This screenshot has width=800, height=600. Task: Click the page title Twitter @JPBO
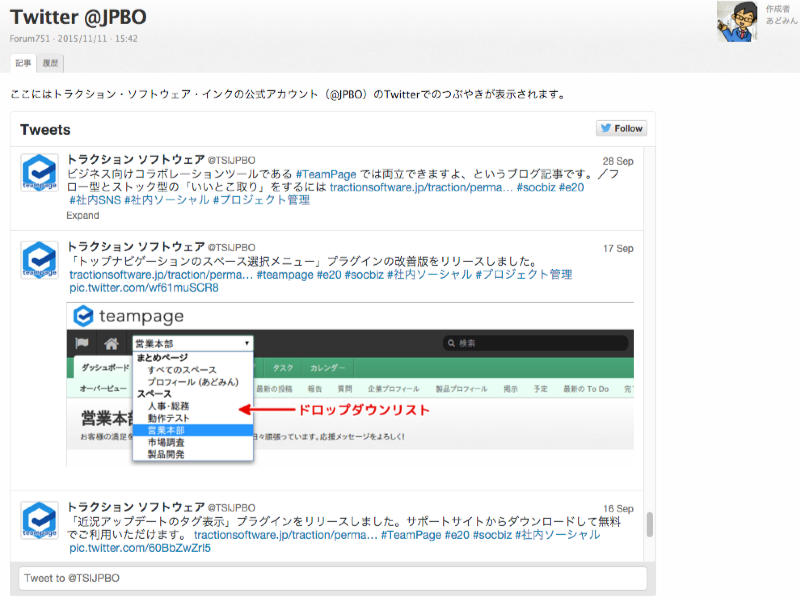tap(78, 17)
